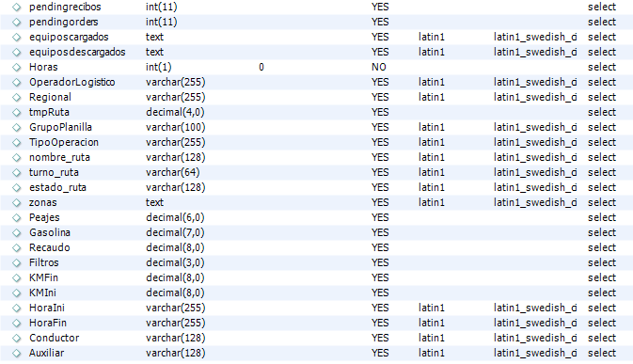This screenshot has width=633, height=364.
Task: Click the default value 0 of Horas
Action: click(261, 67)
